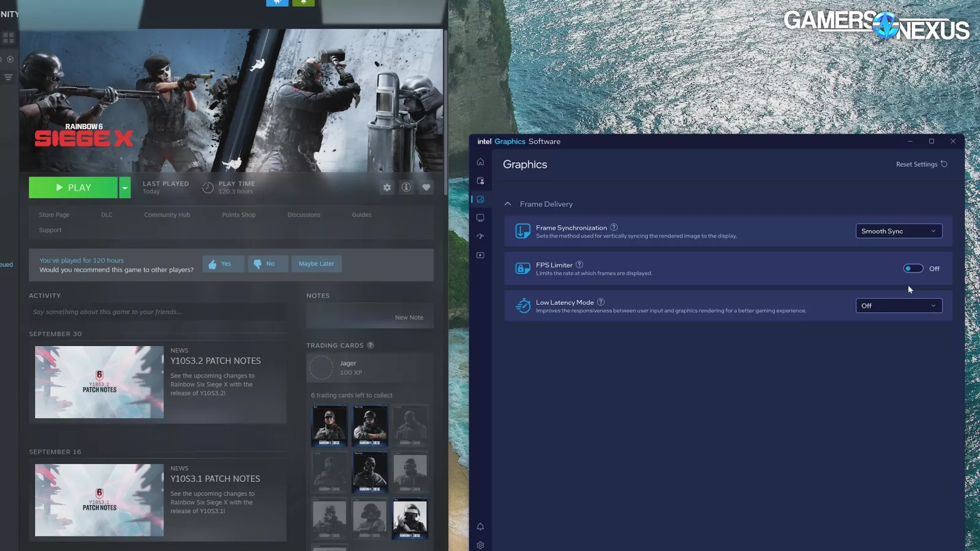Open the Community Hub tab
Screen dimensions: 980x551
tap(167, 215)
